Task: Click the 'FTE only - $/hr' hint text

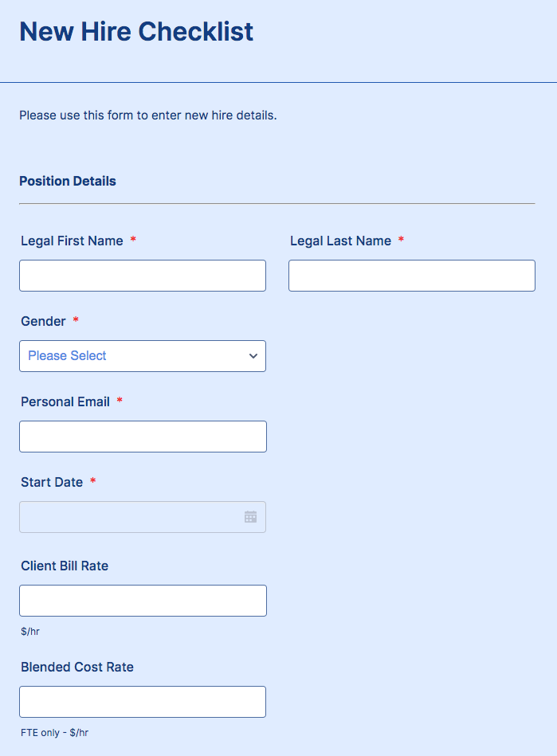Action: (54, 732)
